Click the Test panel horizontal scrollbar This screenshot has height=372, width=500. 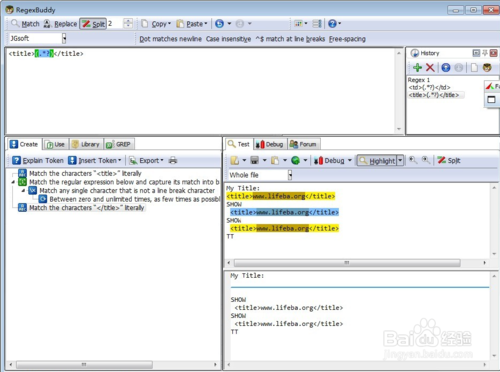tap(347, 263)
